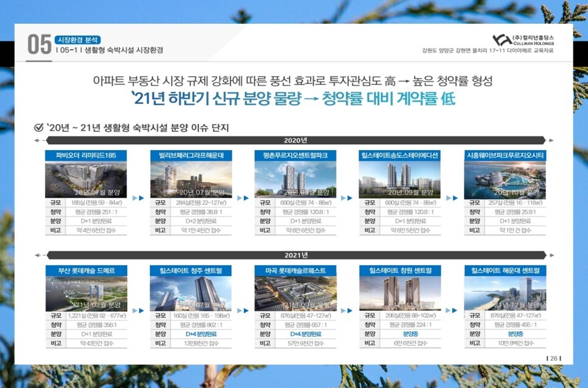Click the 부산 롯데캐슬 드메르 card title
This screenshot has width=588, height=388.
point(86,271)
